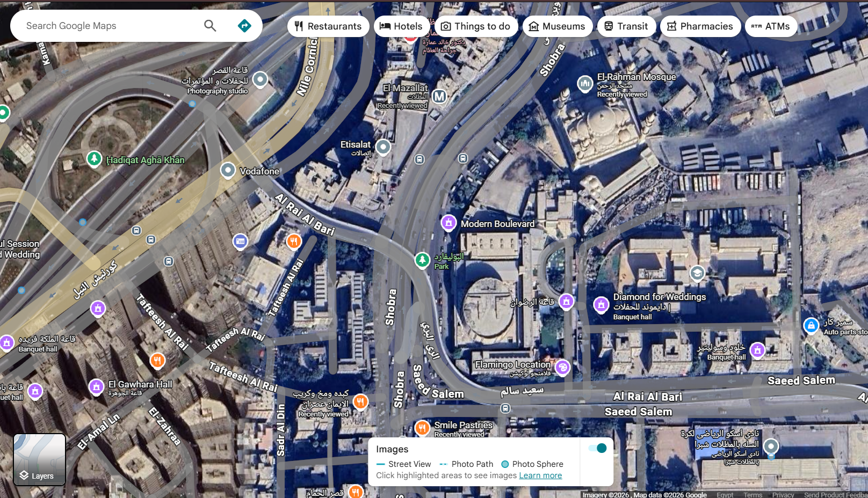
Task: Open the Learn more link
Action: click(x=540, y=475)
